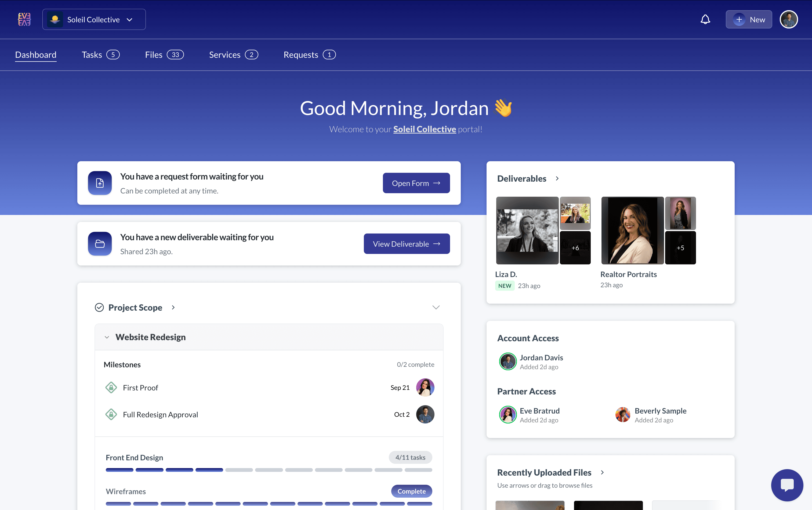Click the Open Form button

click(x=416, y=183)
